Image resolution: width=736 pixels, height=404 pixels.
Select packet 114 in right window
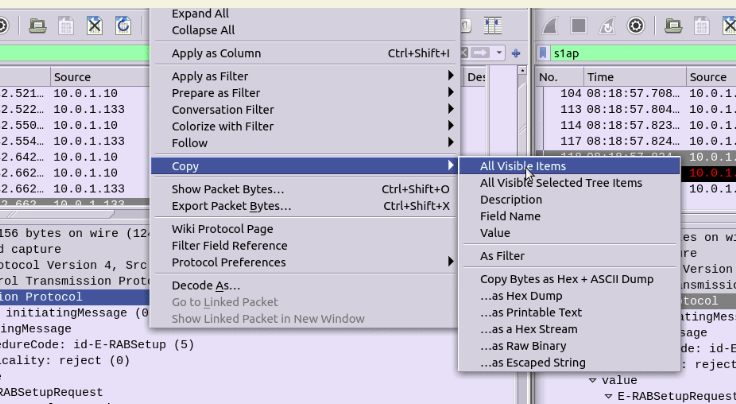click(x=636, y=125)
